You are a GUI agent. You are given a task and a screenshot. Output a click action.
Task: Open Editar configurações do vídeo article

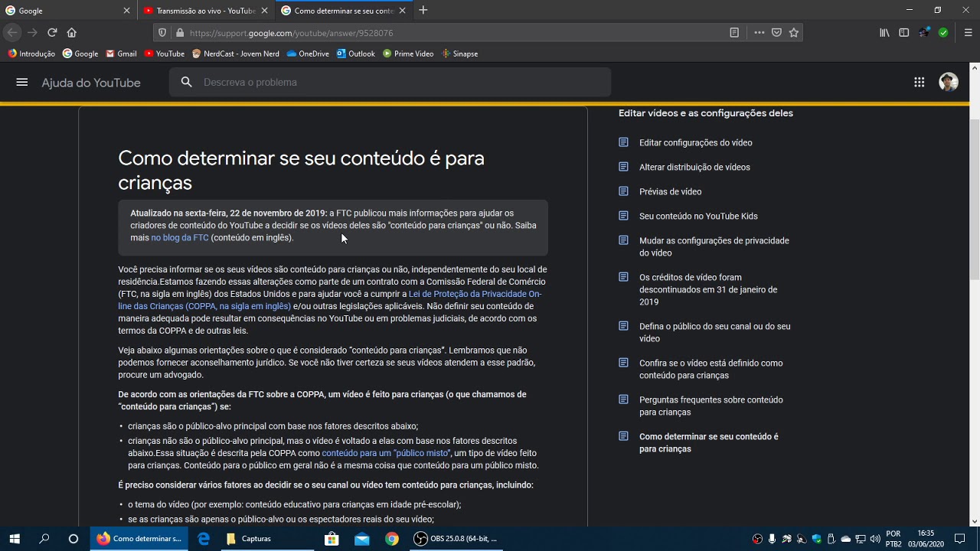tap(696, 143)
